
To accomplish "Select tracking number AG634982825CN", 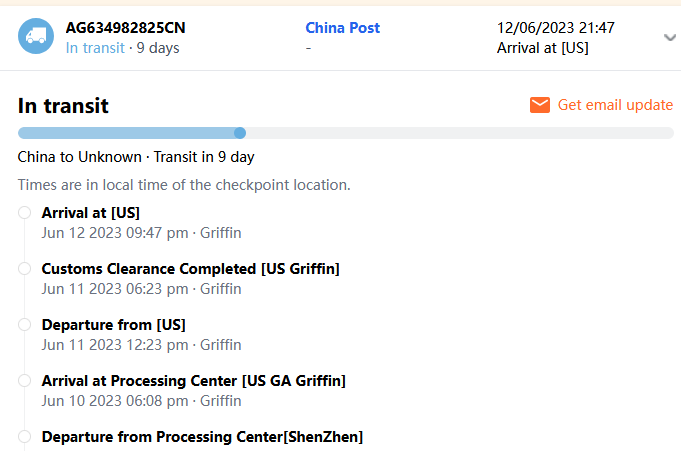I will pos(125,28).
